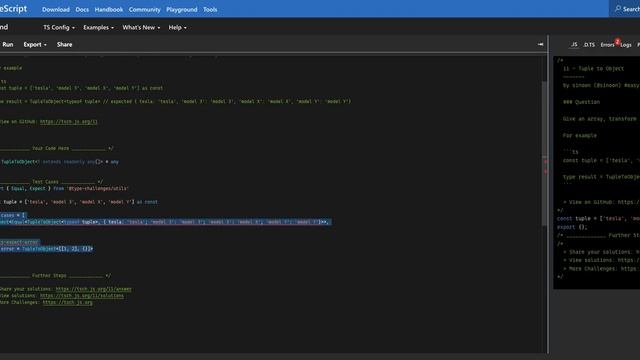
Task: Switch to the JS output tab
Action: pos(574,44)
